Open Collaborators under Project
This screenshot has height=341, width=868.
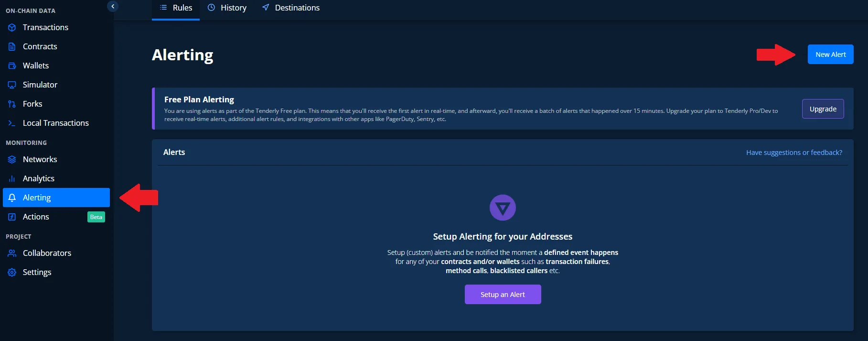pos(56,253)
